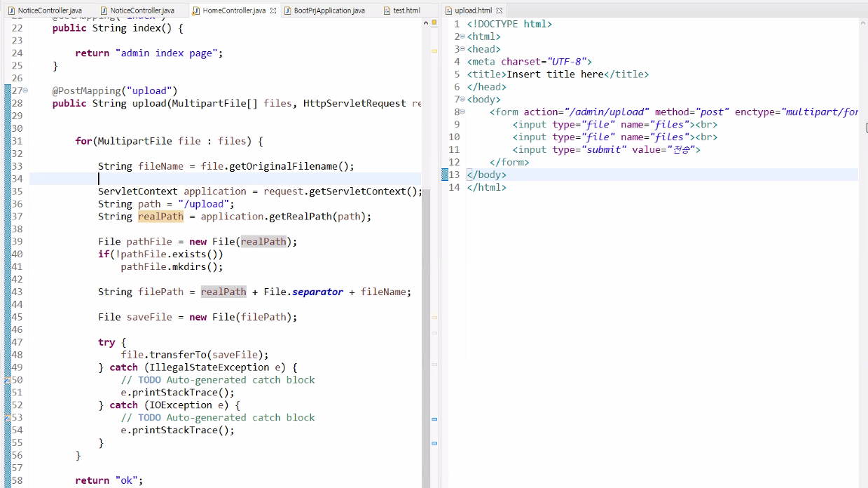Click the blank line 34 with the text cursor
The image size is (868, 488).
click(x=224, y=179)
